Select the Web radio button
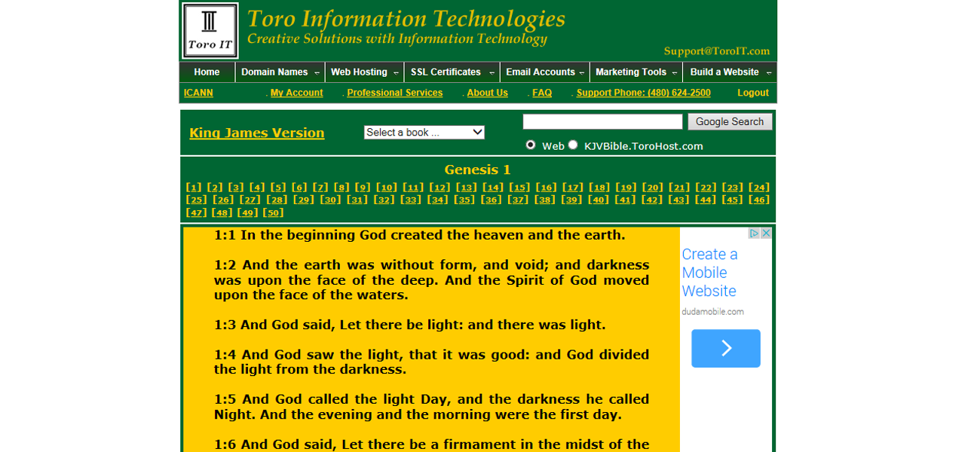 (531, 145)
